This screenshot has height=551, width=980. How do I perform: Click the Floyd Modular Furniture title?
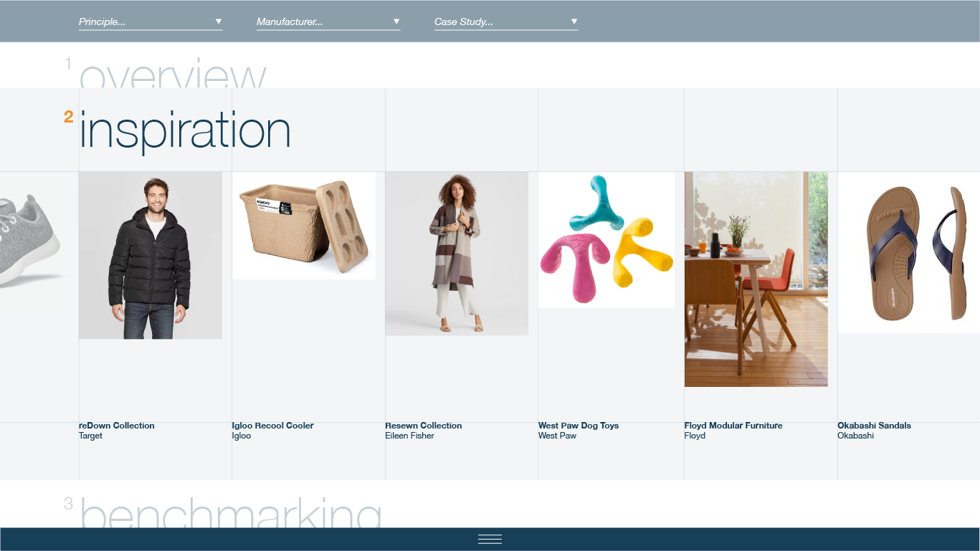point(733,426)
